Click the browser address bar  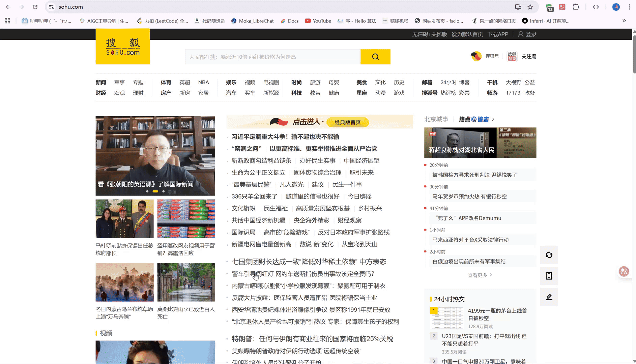tap(283, 7)
